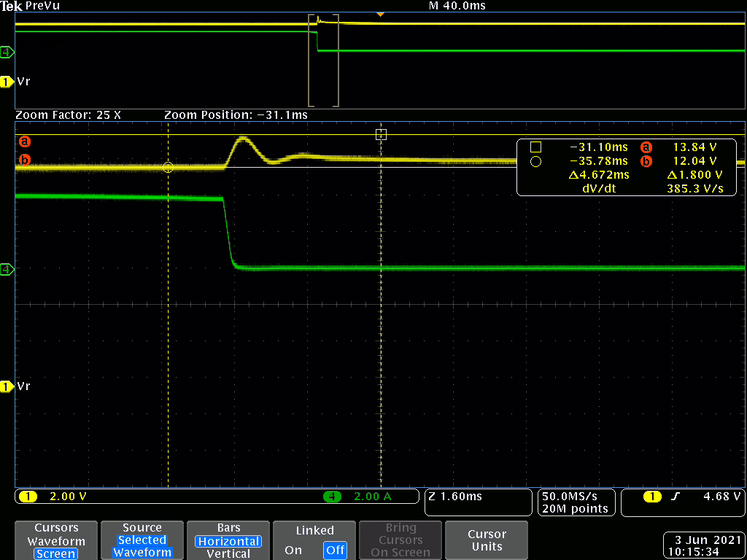Click the orange trigger position marker at top

(379, 15)
